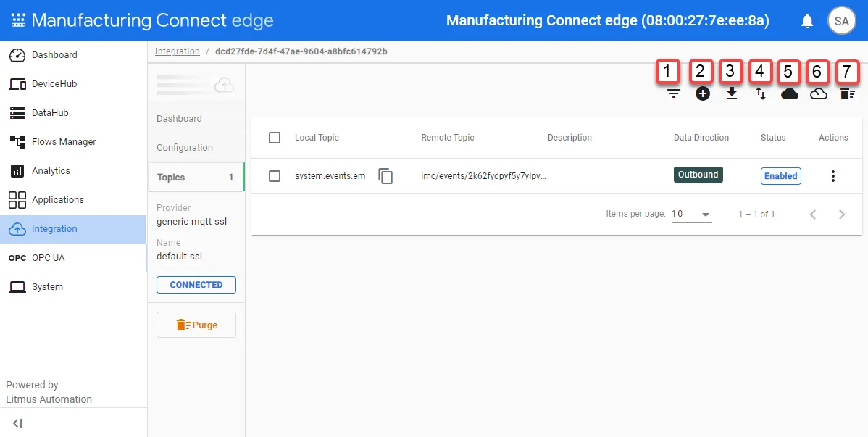868x437 pixels.
Task: Check the system.events.em row checkbox
Action: point(275,176)
